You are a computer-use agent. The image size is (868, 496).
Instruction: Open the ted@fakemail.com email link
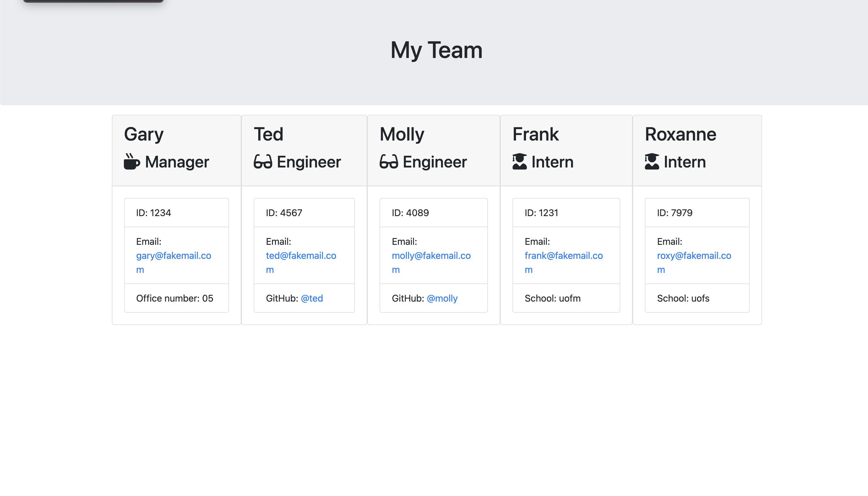click(301, 262)
